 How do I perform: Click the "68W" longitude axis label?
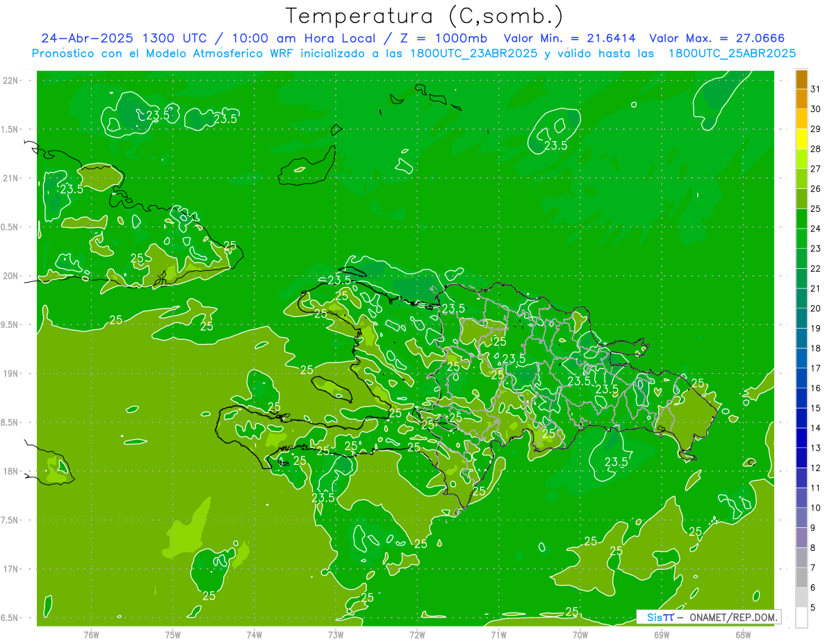point(743,635)
